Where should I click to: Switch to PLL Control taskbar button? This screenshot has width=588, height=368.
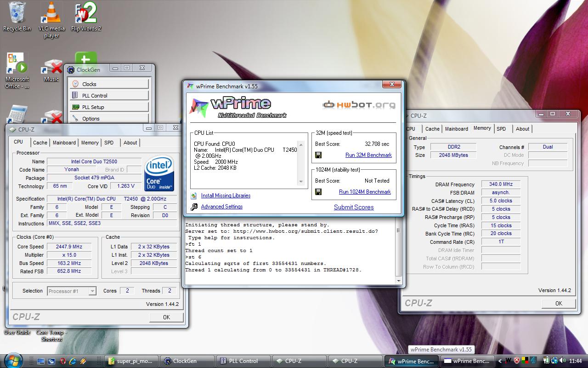click(x=243, y=361)
